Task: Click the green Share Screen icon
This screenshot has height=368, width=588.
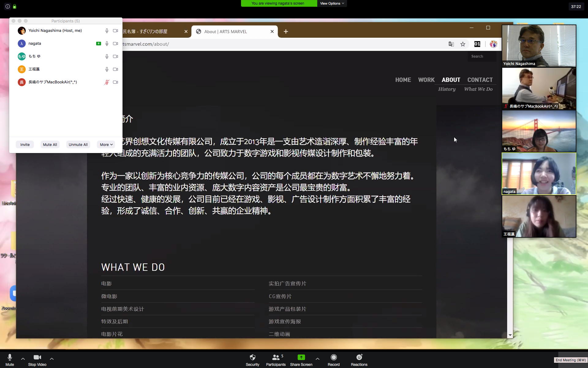Action: [x=301, y=357]
